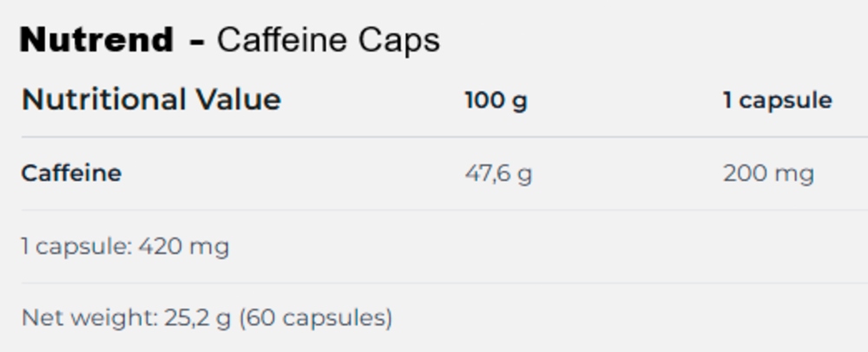This screenshot has width=868, height=352.
Task: Click the word Nutritional in heading
Action: click(x=103, y=100)
